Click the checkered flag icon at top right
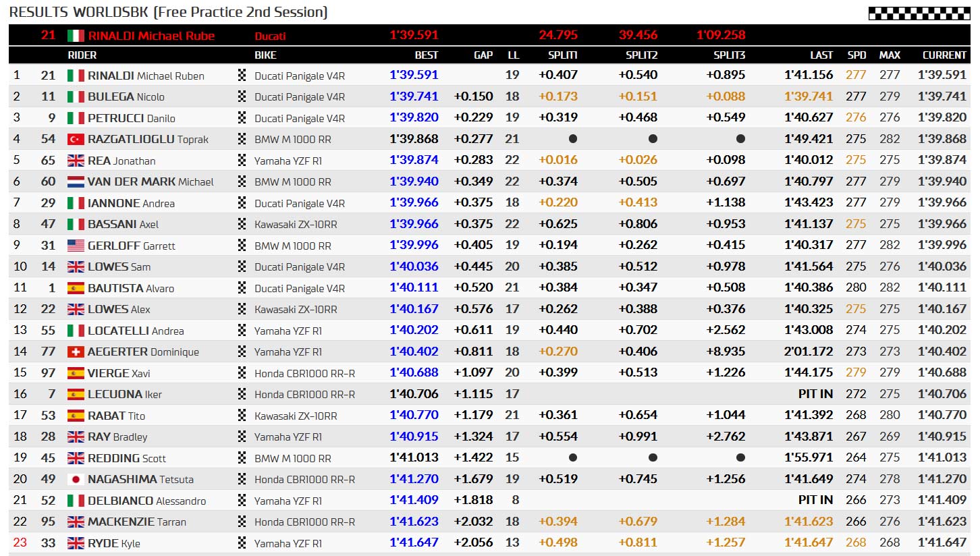The image size is (980, 556). [x=919, y=13]
